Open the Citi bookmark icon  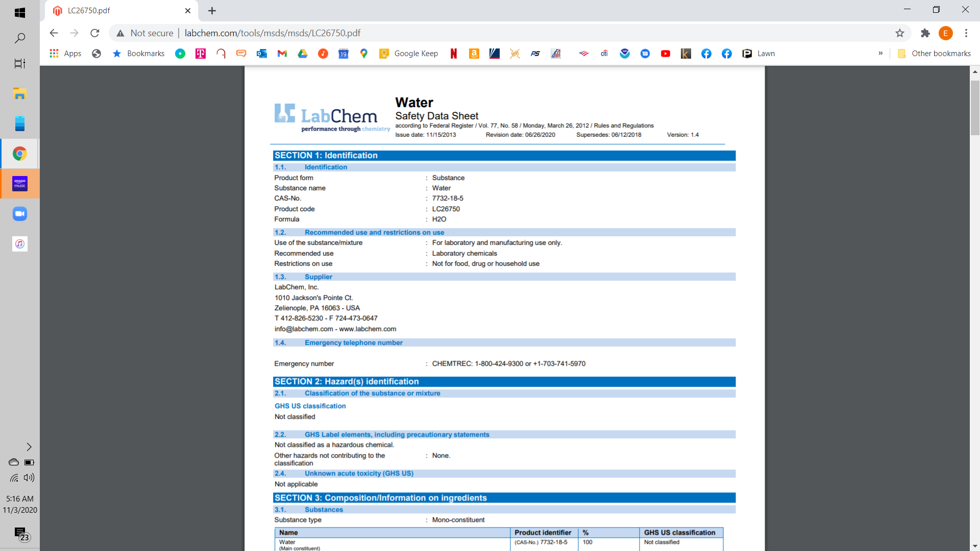604,54
